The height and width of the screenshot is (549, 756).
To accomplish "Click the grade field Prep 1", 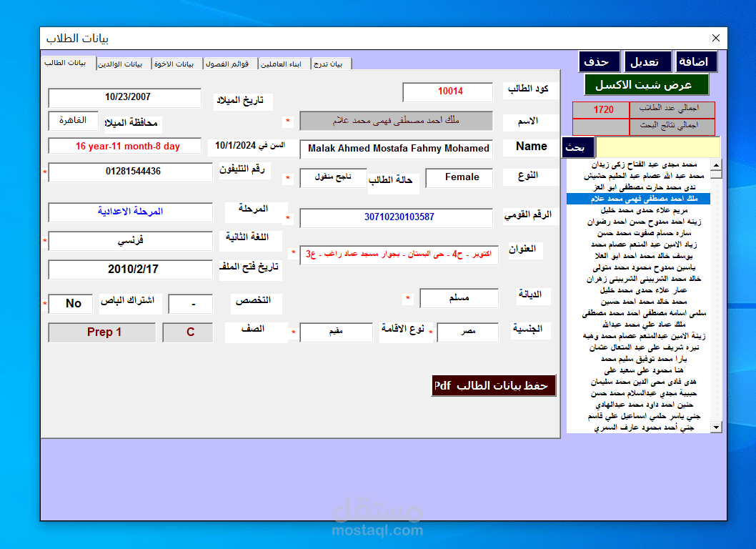I will click(x=102, y=332).
